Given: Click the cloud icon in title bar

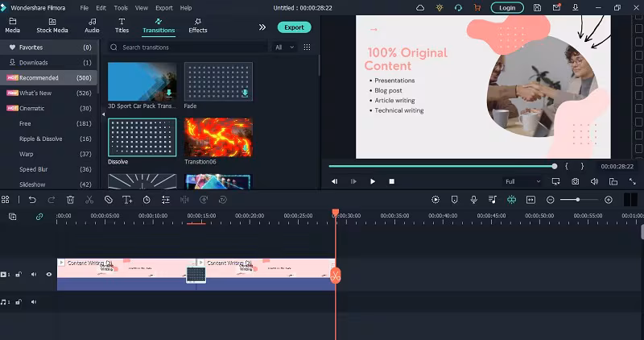Looking at the screenshot, I should [x=420, y=8].
